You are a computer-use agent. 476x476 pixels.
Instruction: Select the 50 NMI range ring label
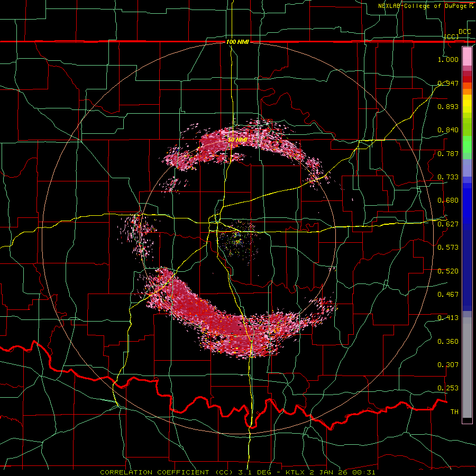pos(237,140)
